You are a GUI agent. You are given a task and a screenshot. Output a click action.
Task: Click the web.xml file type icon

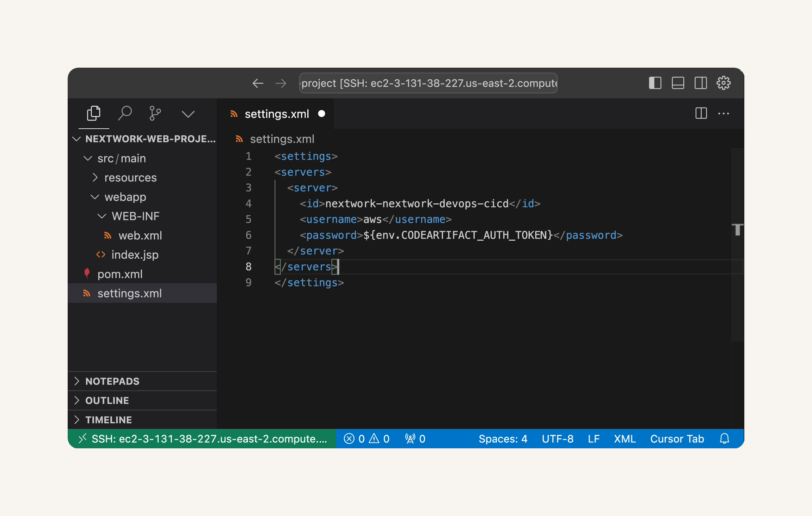(x=108, y=235)
